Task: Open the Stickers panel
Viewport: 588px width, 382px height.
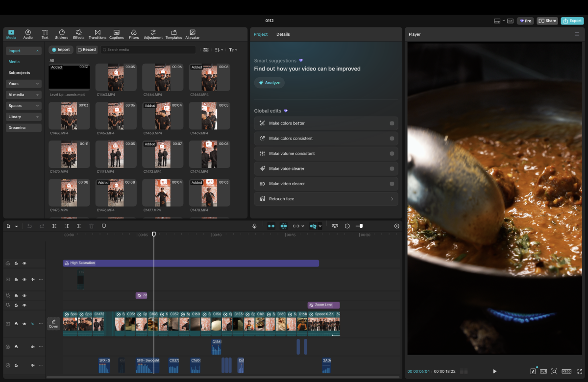Action: (61, 34)
